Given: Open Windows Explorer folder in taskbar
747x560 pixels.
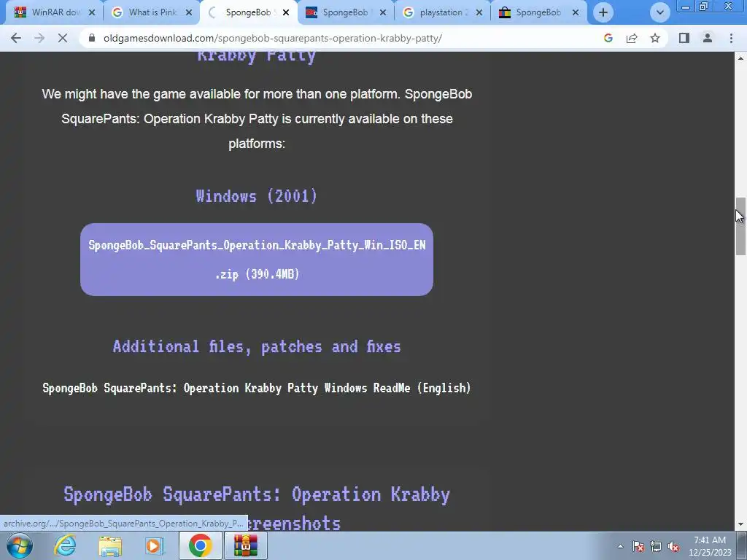Looking at the screenshot, I should tap(110, 545).
